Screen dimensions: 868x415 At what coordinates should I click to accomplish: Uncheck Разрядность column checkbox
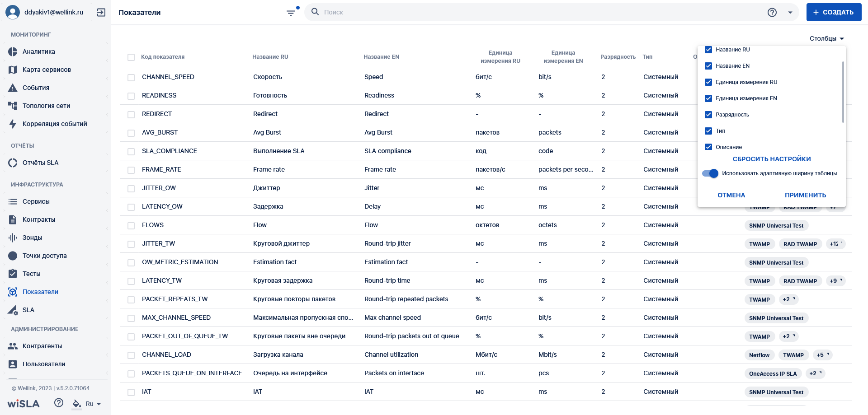tap(708, 115)
